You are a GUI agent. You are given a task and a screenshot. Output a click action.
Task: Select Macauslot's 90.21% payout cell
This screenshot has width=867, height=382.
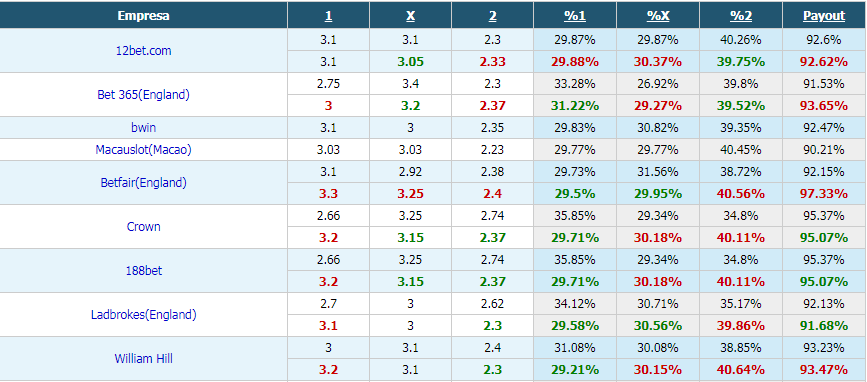coord(824,149)
